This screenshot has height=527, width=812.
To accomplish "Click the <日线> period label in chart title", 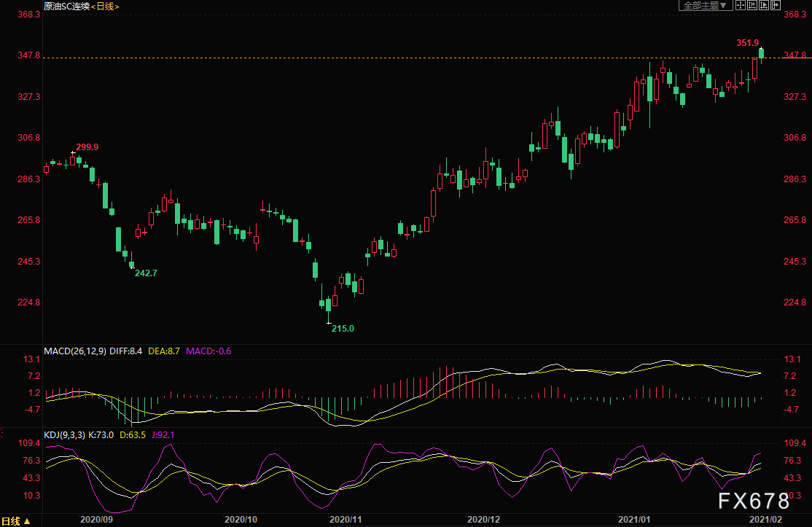I will tap(106, 6).
